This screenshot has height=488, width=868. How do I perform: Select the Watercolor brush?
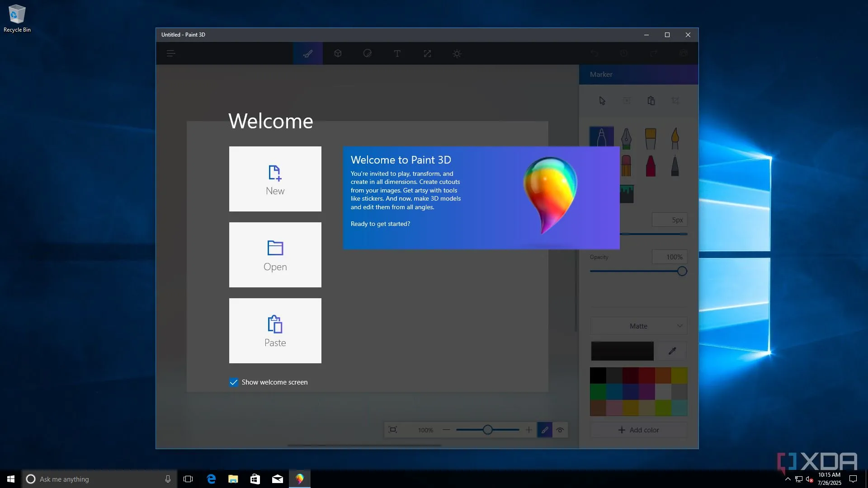[675, 138]
